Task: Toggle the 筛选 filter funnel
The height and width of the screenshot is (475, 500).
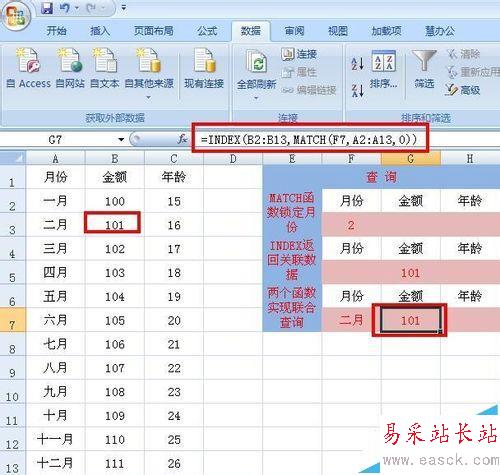Action: point(424,69)
